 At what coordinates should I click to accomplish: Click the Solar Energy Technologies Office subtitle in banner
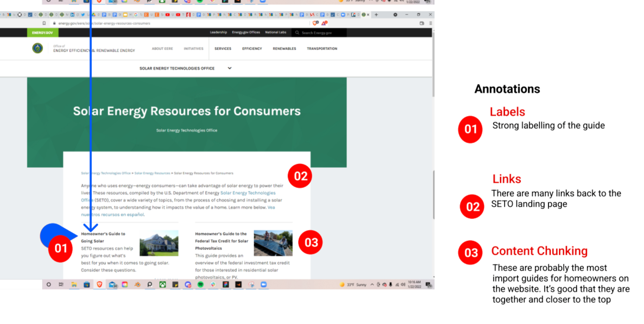pos(187,130)
